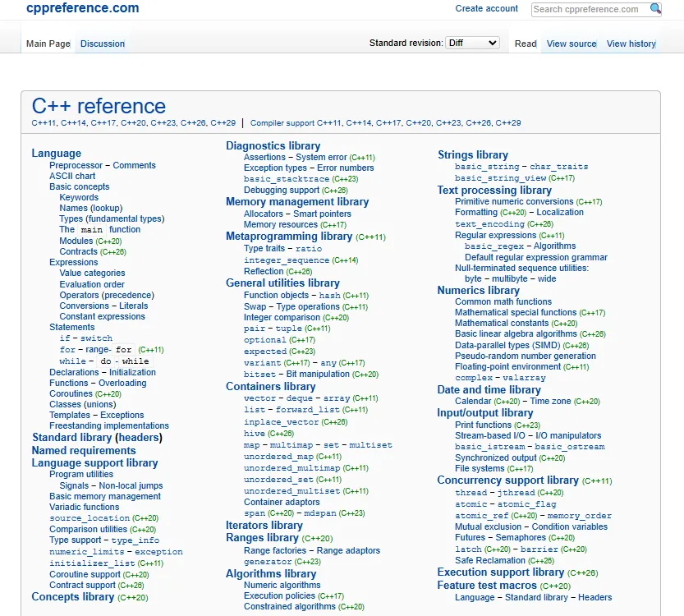Click the basic_stacktrace link
Screen dimensions: 684x616
point(287,179)
